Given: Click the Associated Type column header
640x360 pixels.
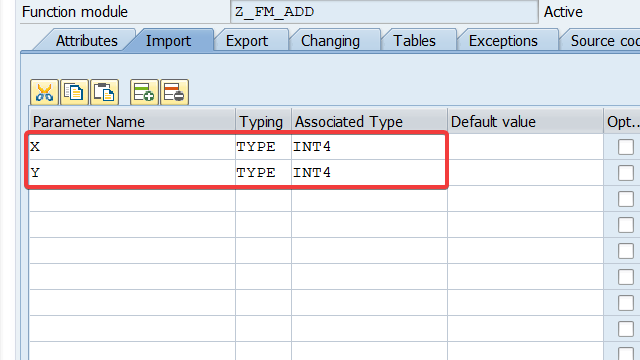Looking at the screenshot, I should pos(369,122).
